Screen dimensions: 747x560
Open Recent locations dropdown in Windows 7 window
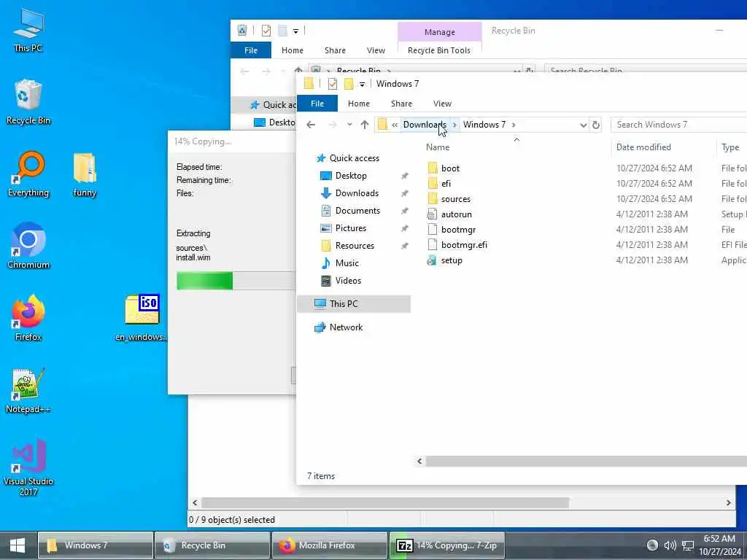(x=349, y=125)
